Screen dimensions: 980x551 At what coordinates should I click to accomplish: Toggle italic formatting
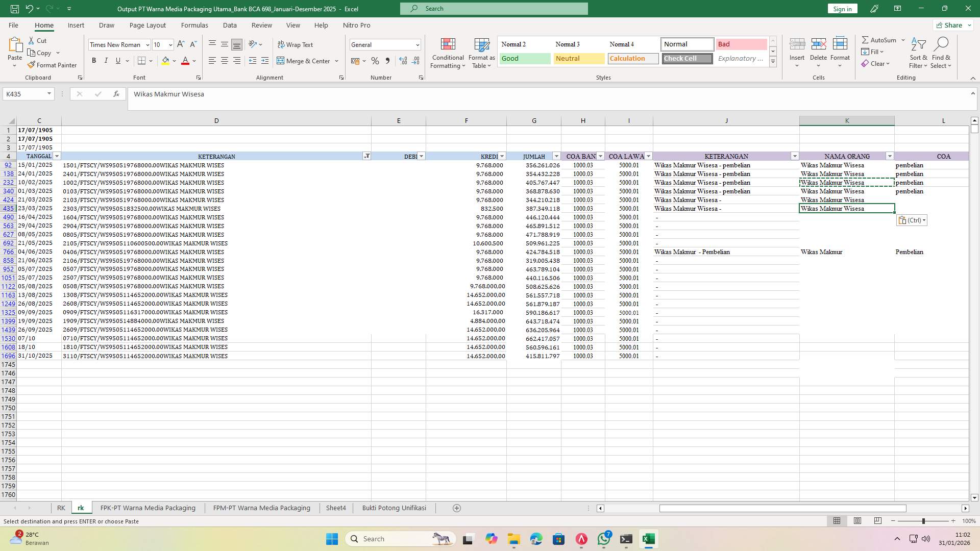(x=106, y=60)
